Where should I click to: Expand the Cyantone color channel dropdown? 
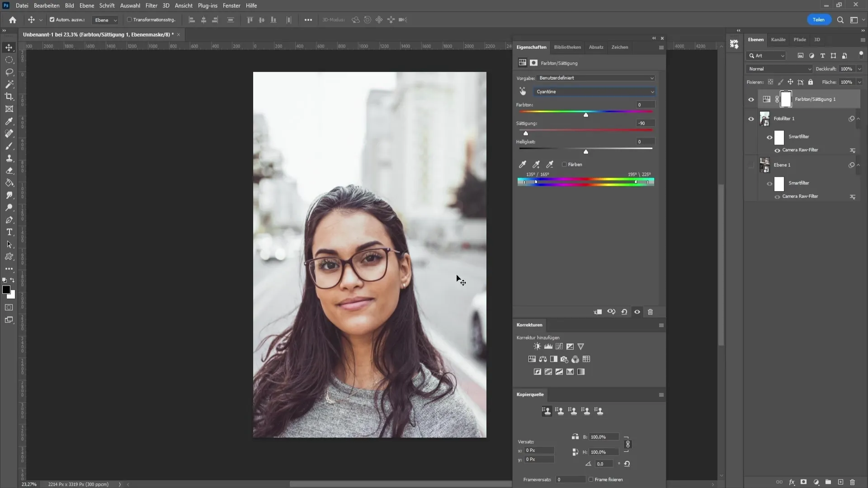[652, 92]
